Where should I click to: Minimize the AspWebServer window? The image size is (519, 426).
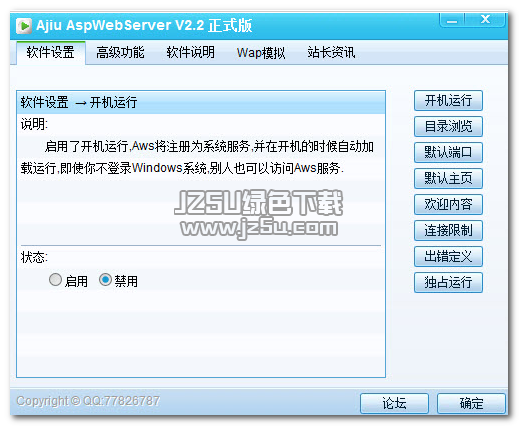tap(452, 20)
